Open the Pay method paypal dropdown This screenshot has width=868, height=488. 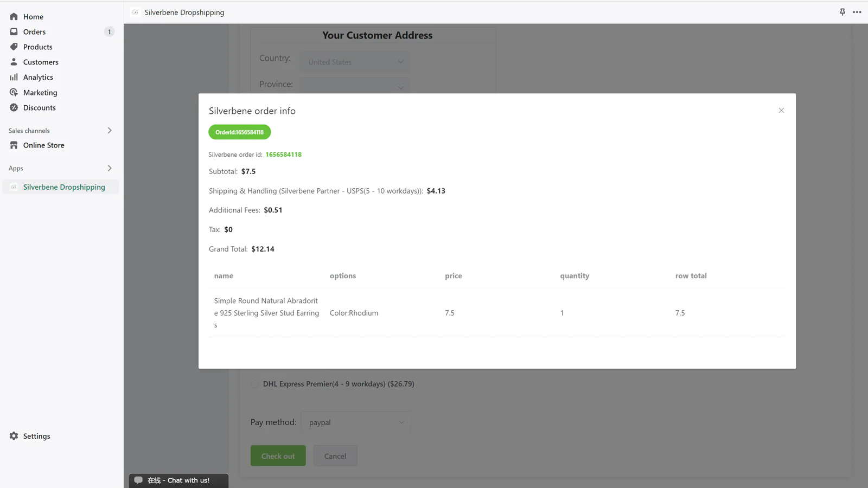[x=356, y=422]
